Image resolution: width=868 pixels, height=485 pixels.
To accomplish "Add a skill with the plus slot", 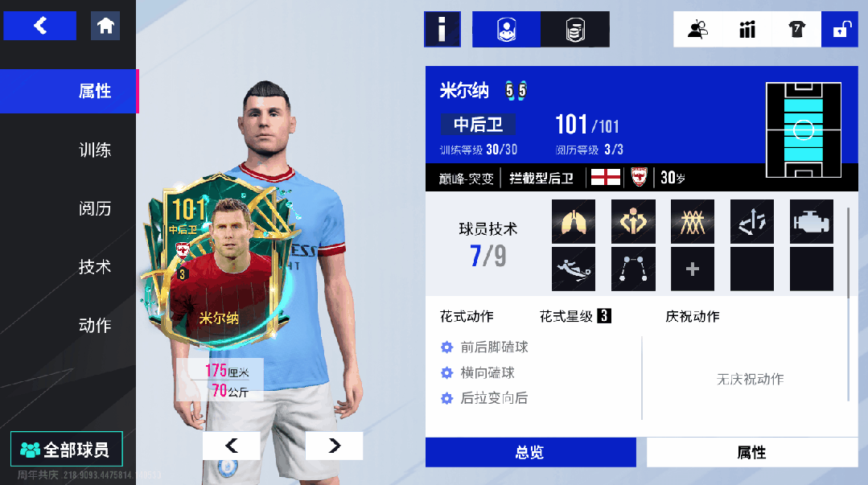I will [x=693, y=269].
